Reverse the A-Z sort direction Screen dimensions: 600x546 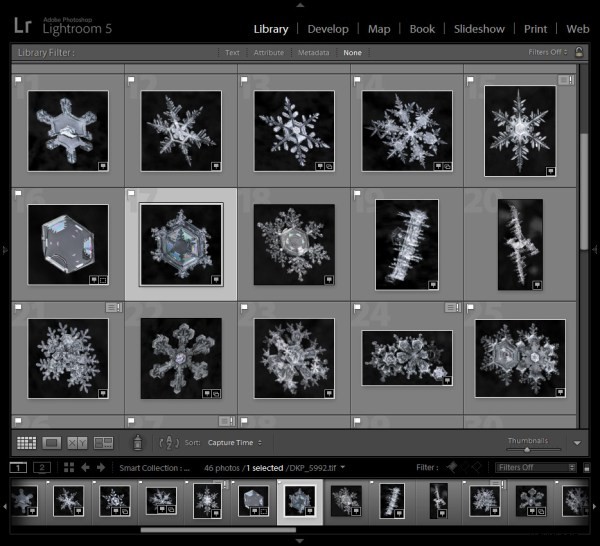pos(169,443)
